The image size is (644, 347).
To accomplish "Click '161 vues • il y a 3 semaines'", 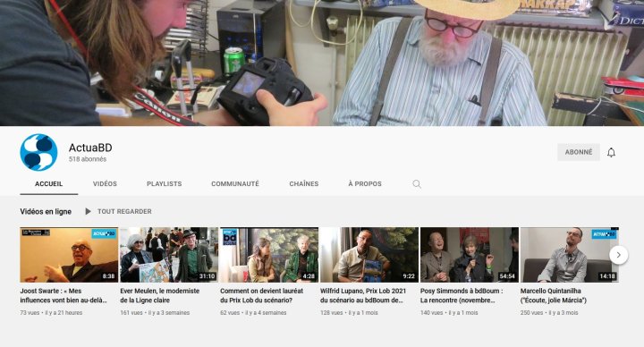I will pos(155,313).
